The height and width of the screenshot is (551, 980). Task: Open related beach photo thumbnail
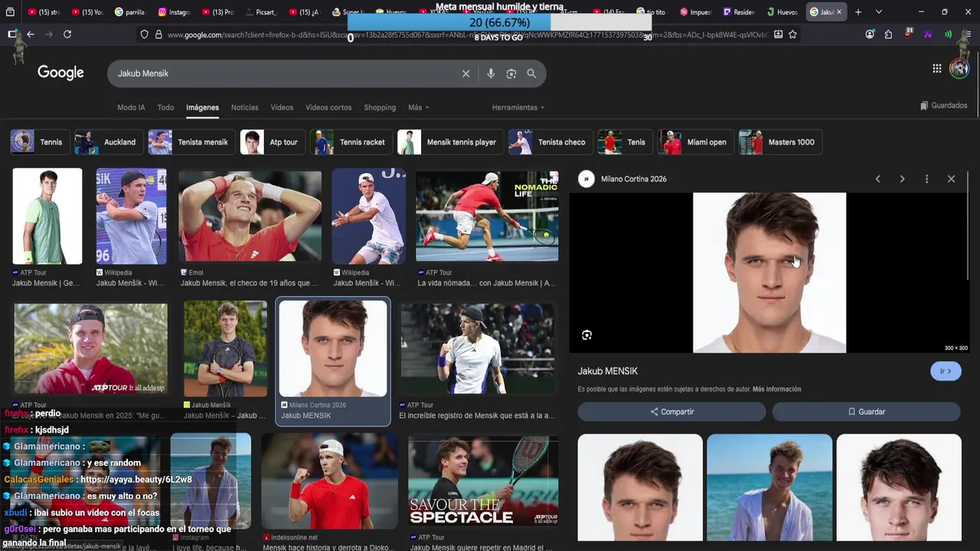click(769, 488)
